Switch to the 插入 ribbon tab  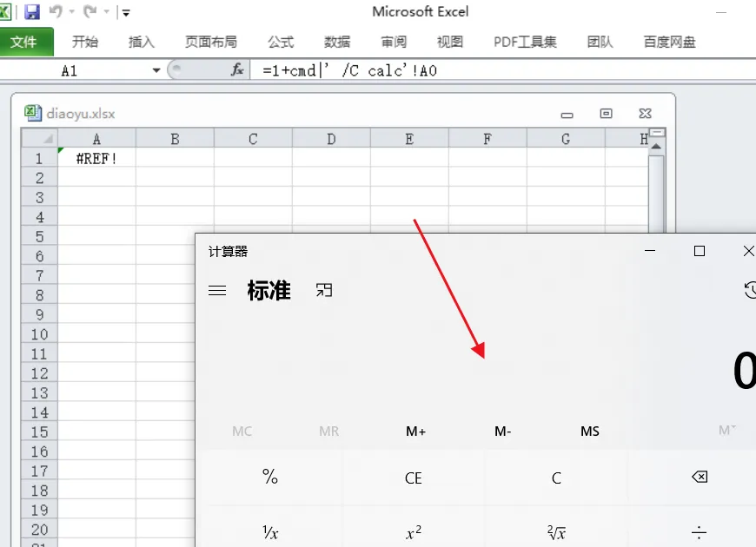(x=142, y=42)
